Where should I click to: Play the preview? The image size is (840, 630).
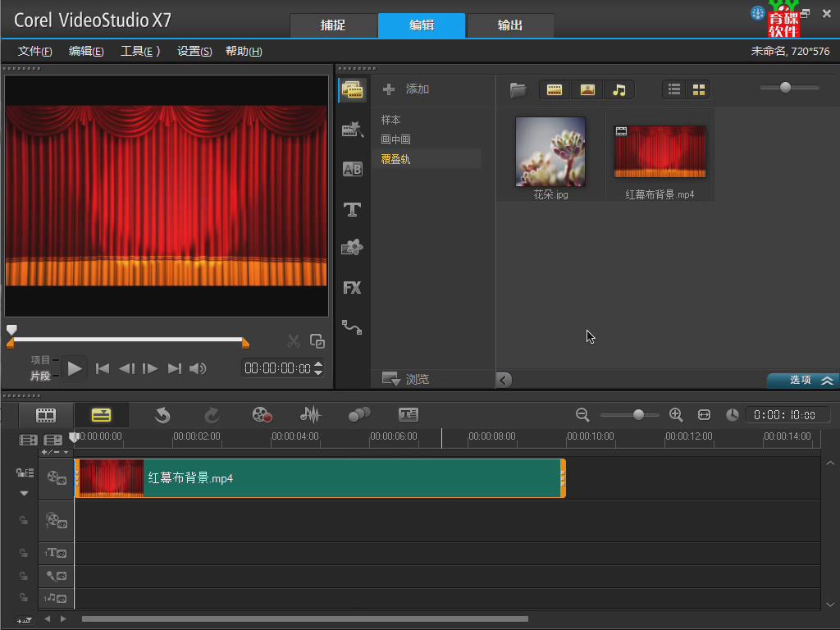click(75, 368)
